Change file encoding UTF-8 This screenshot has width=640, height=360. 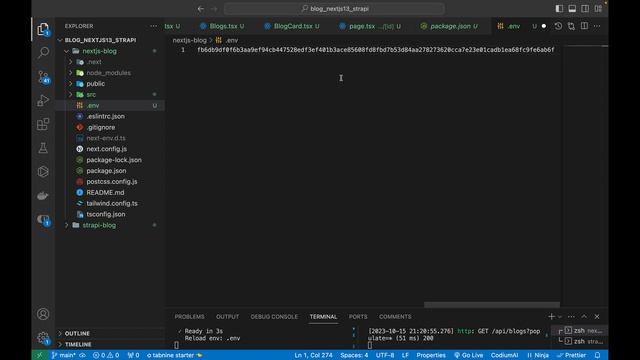click(x=385, y=355)
